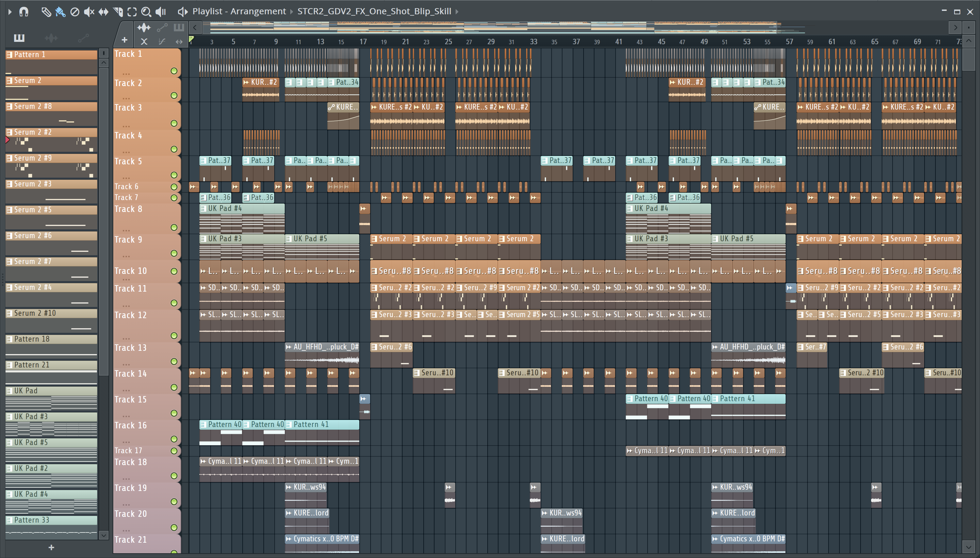Disable Track 13 via its green LED
Image resolution: width=980 pixels, height=558 pixels.
[x=174, y=361]
